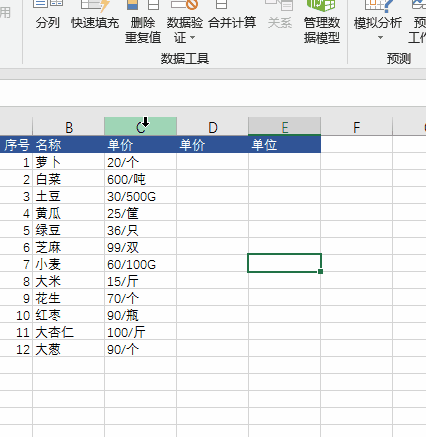The height and width of the screenshot is (437, 426).
Task: Click the 分列 (Text to Columns) tool
Action: (48, 15)
